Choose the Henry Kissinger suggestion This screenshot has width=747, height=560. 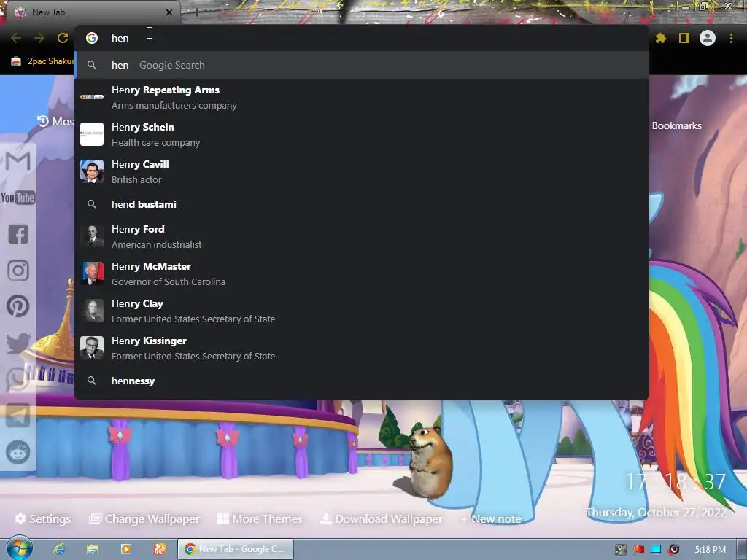(362, 348)
